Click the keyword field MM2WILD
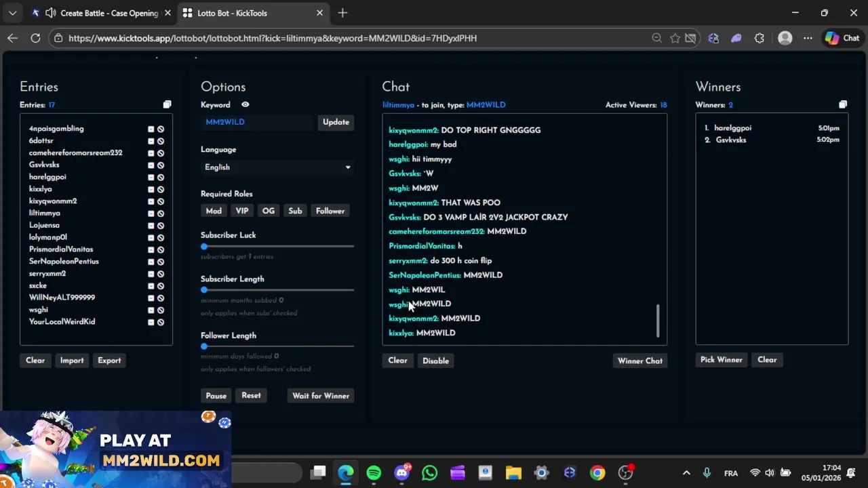The width and height of the screenshot is (868, 488). (x=258, y=122)
